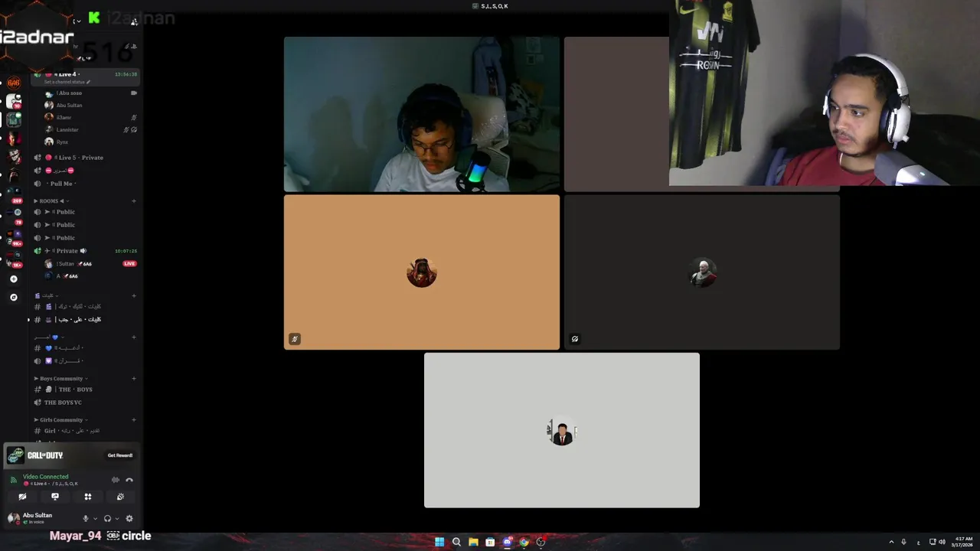Focus the light gray suited-avatar tile

[x=562, y=430]
